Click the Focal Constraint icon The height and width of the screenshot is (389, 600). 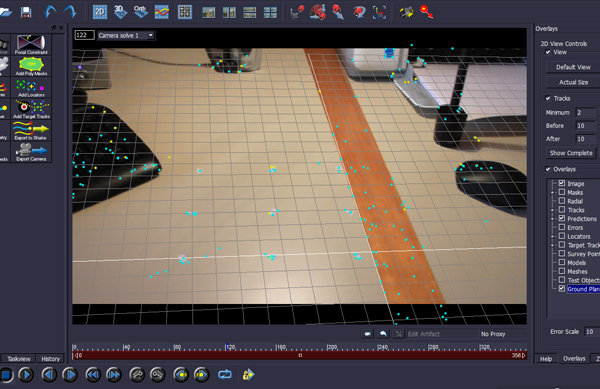coord(31,44)
